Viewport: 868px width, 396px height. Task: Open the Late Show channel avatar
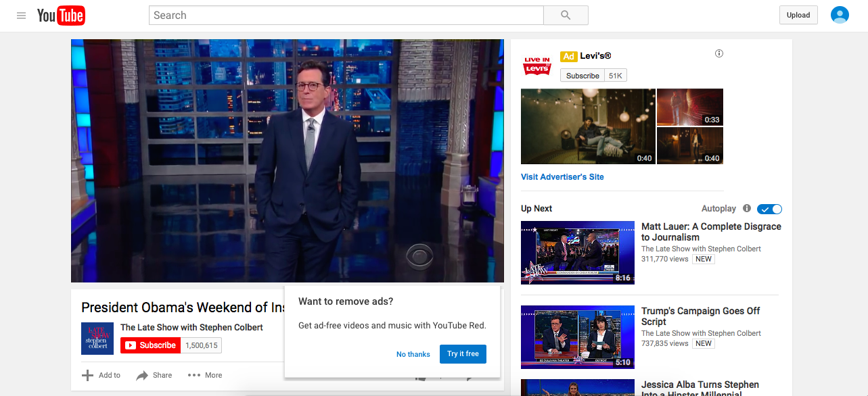[97, 338]
